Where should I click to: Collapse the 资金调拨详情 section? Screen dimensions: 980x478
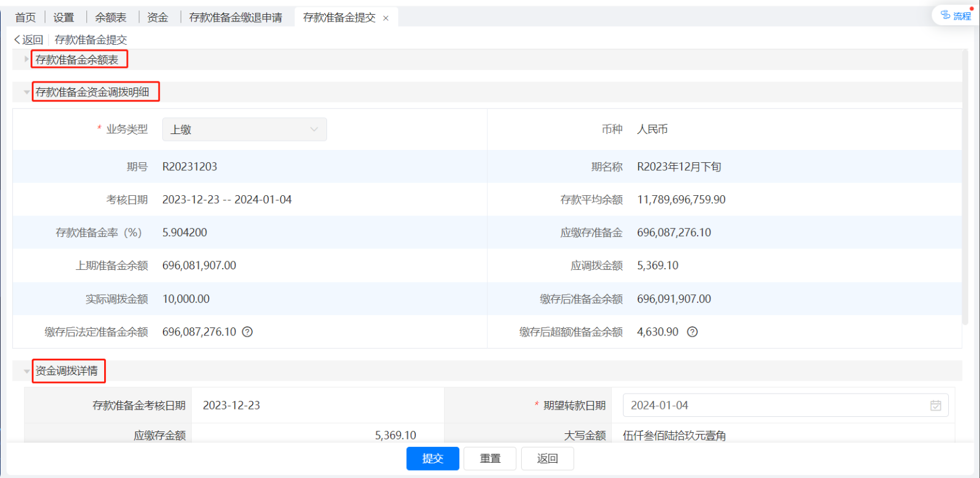pyautogui.click(x=26, y=372)
